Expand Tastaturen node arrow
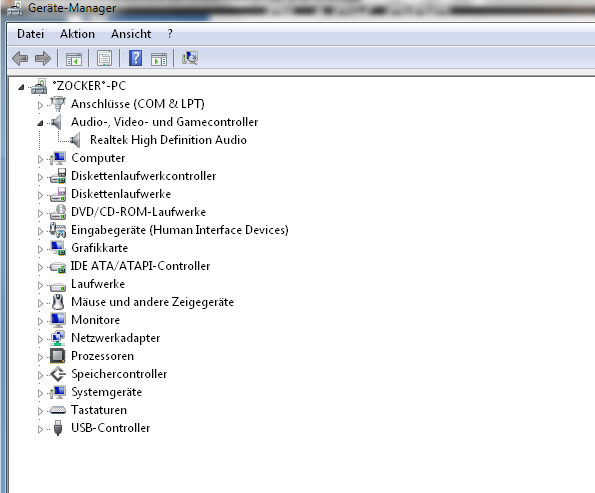595x493 pixels. (x=40, y=411)
